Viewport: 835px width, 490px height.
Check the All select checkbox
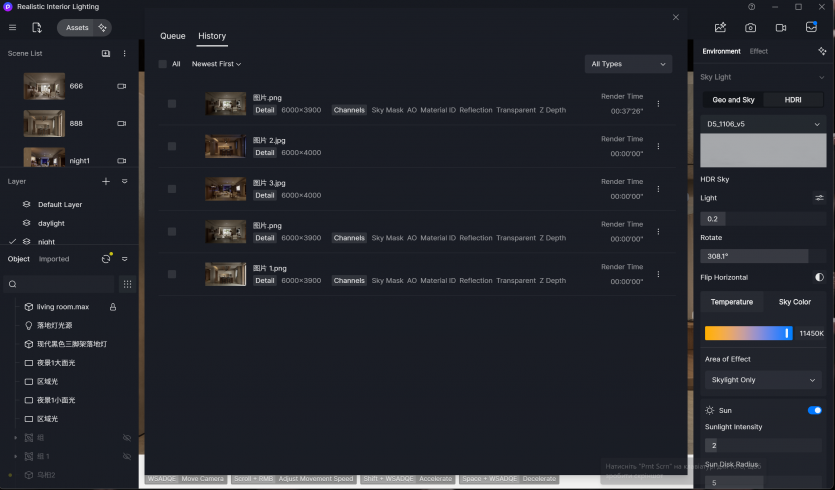(163, 64)
